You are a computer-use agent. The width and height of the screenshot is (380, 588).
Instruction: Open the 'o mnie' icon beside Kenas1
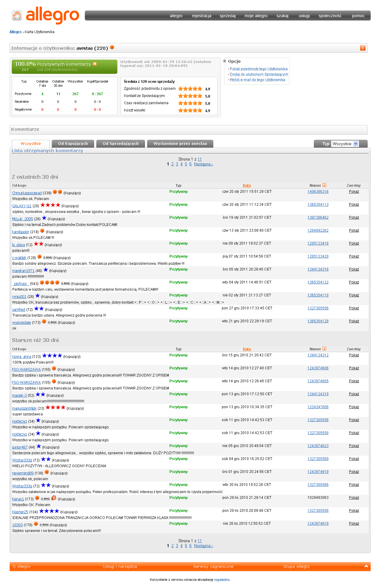point(45,499)
